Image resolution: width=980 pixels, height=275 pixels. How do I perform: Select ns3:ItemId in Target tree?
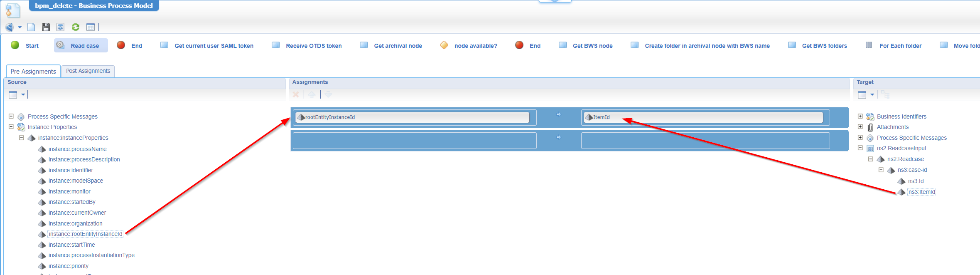click(x=921, y=192)
